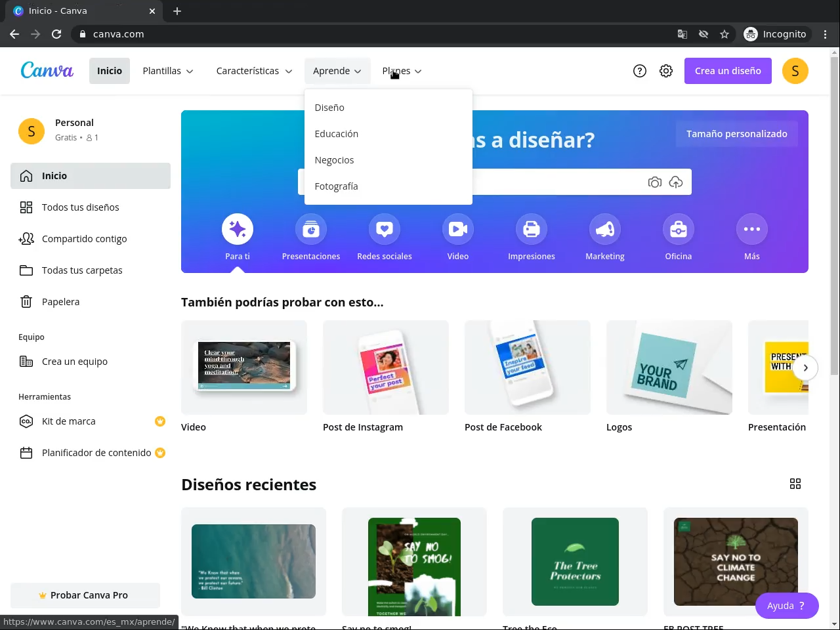
Task: Click the Tamaño personalizado button
Action: pyautogui.click(x=737, y=134)
